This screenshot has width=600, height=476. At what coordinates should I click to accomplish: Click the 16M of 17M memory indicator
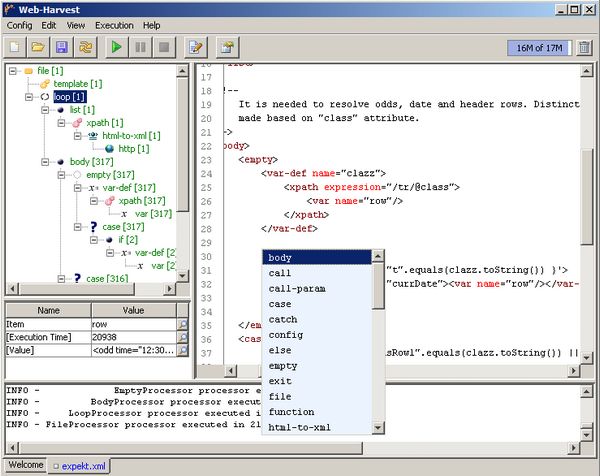click(539, 48)
